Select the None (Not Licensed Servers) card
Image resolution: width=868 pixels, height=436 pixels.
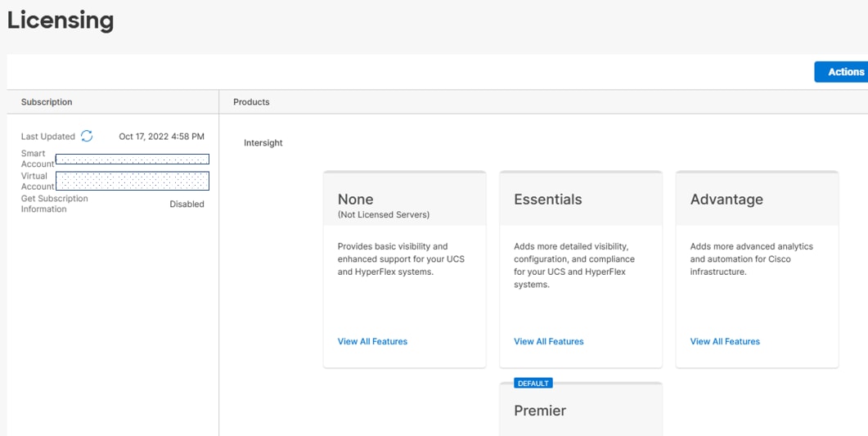405,269
